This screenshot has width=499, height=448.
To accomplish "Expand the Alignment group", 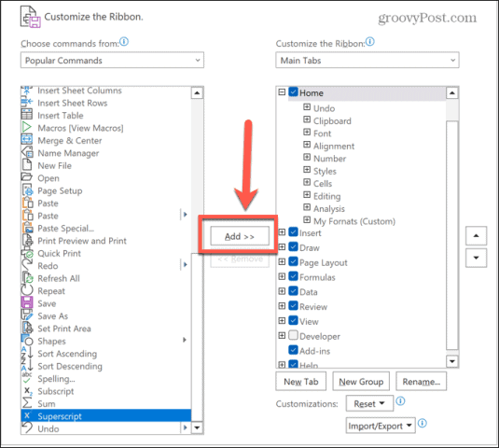I will coord(307,145).
